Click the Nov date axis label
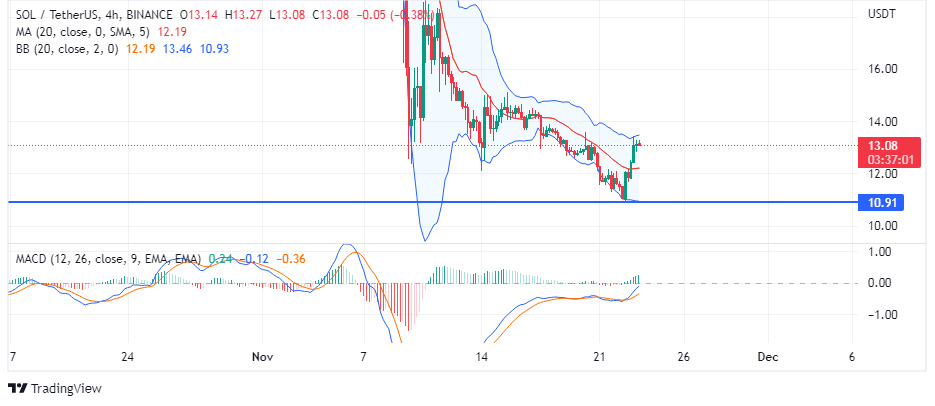 point(262,357)
